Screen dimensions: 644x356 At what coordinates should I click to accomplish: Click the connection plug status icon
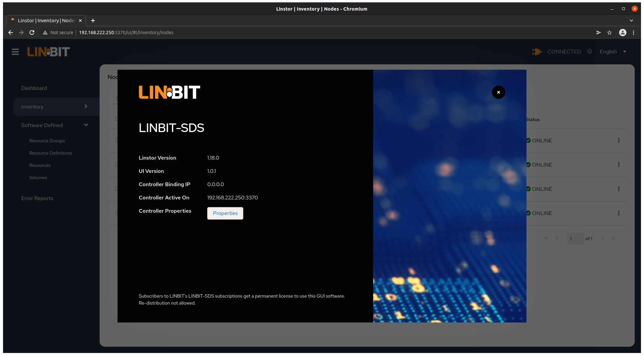point(536,52)
